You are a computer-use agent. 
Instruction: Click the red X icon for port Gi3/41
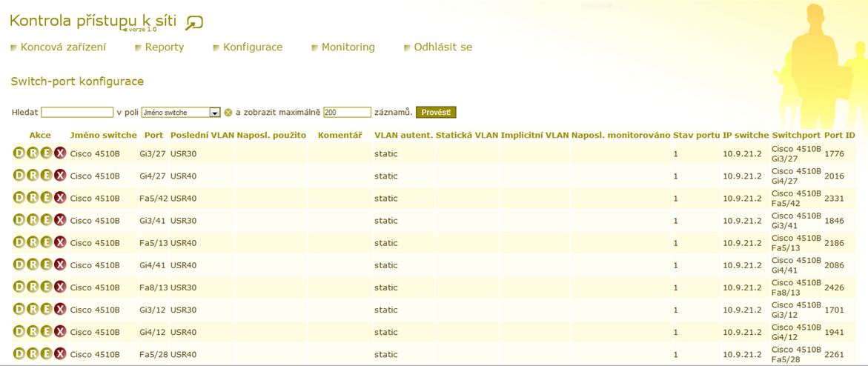point(60,220)
